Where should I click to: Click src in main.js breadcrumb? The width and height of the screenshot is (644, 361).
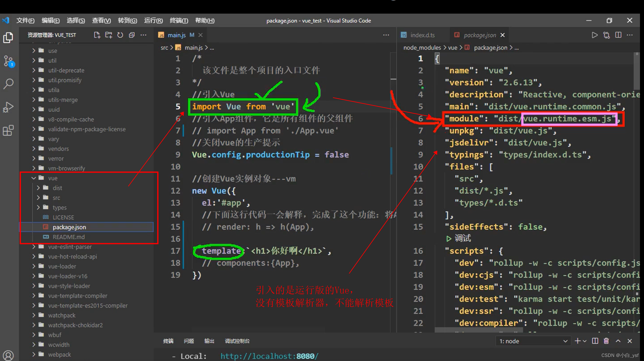164,48
